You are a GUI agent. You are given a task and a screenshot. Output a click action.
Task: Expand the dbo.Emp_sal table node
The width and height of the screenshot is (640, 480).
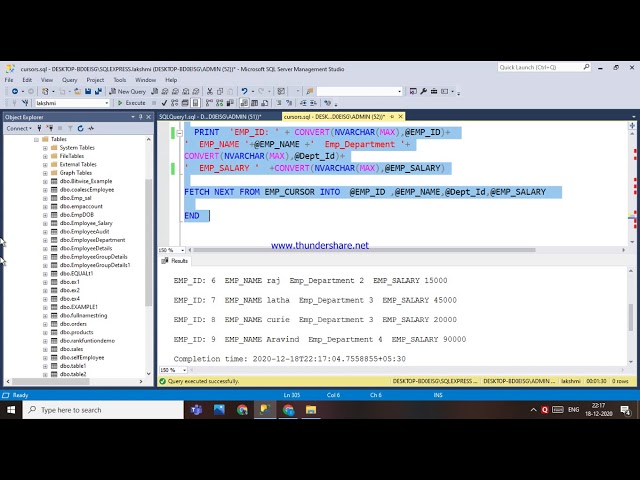click(x=45, y=198)
